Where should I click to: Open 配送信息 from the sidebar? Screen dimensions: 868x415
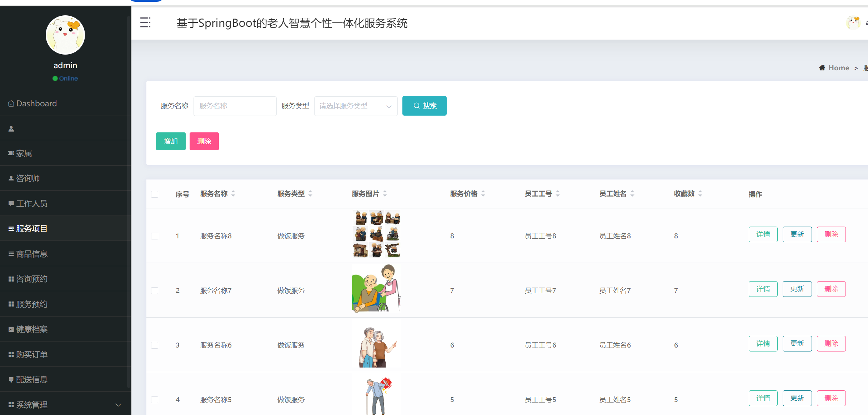pyautogui.click(x=31, y=379)
